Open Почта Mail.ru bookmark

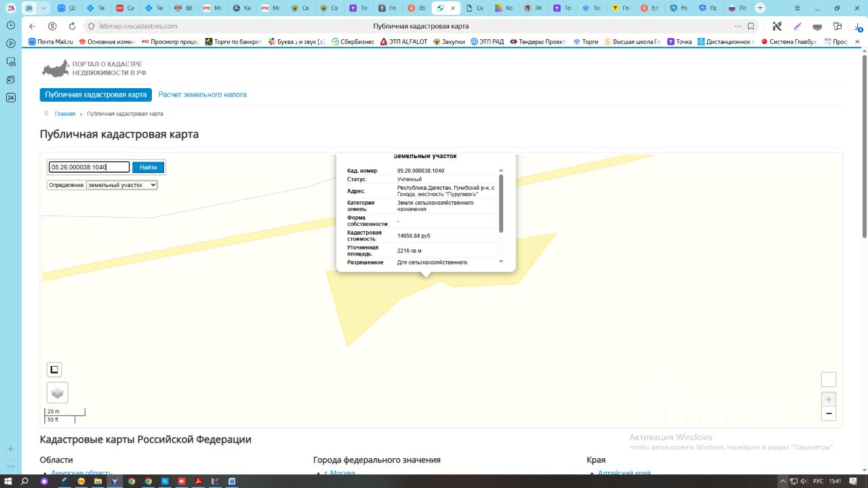(51, 42)
